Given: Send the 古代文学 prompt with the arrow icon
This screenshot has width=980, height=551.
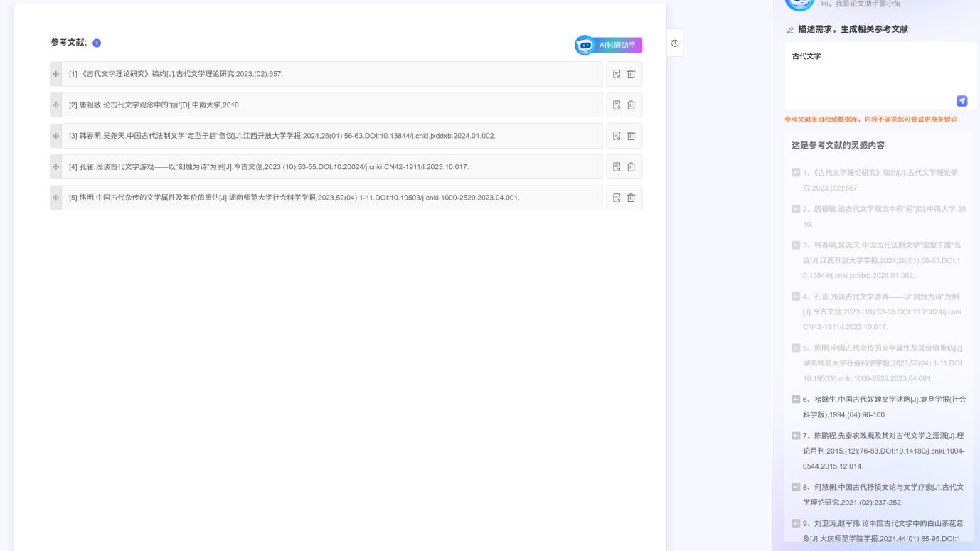Looking at the screenshot, I should coord(962,101).
